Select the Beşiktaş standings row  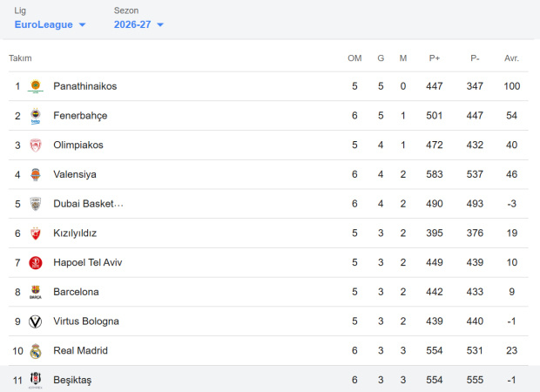point(270,380)
